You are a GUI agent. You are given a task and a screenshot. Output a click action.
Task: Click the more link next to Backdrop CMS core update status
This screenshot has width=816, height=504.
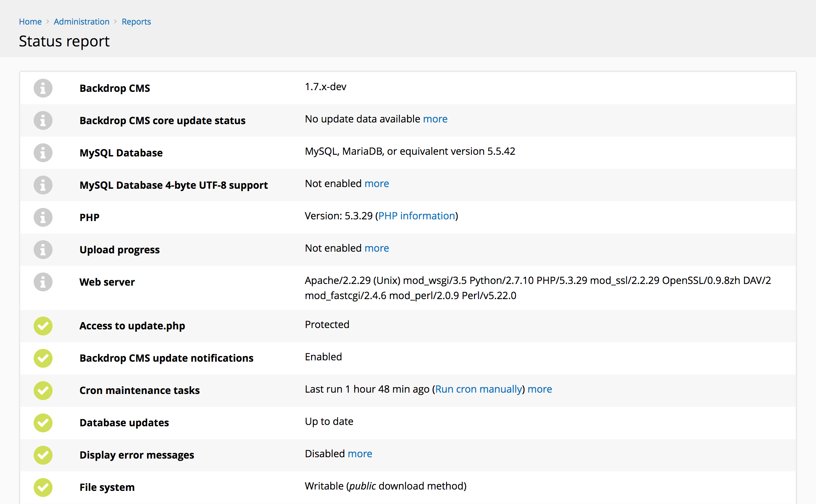pos(435,119)
